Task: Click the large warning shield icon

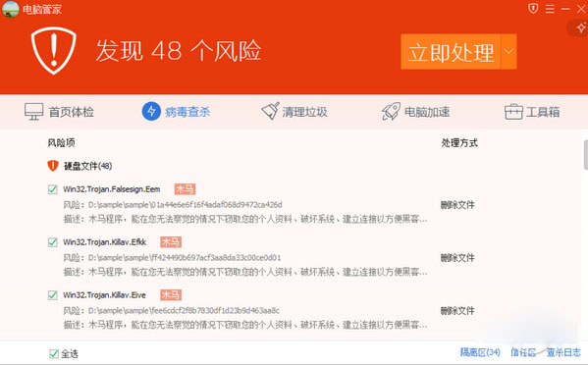Action: click(x=53, y=51)
